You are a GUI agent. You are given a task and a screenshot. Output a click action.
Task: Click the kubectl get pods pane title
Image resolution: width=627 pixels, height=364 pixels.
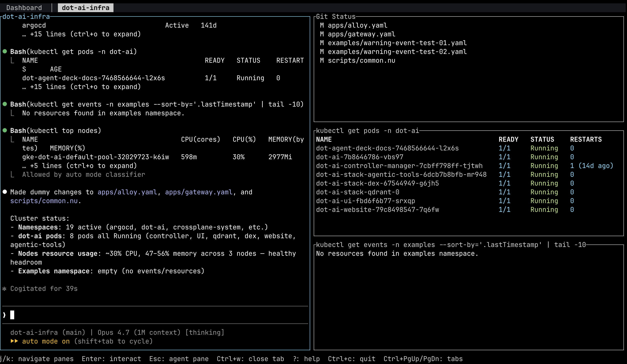[x=367, y=131]
